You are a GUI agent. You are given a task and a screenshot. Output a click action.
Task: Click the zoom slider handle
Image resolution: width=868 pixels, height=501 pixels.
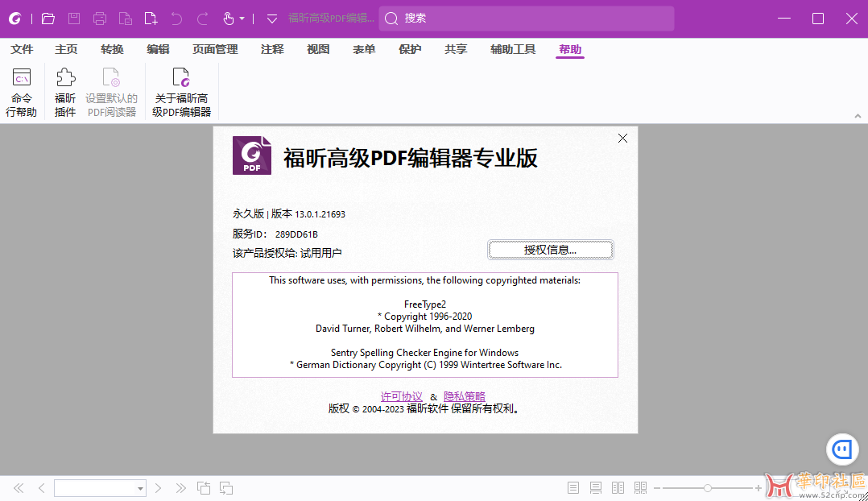pos(708,488)
